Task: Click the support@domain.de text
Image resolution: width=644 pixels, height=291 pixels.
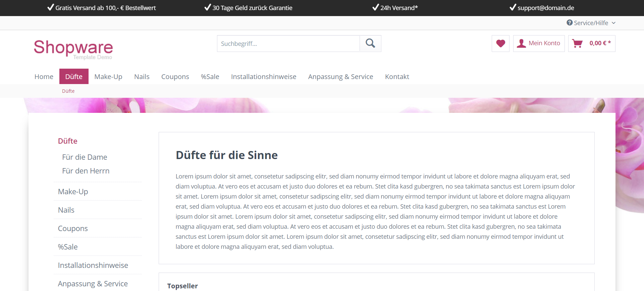Action: (546, 8)
